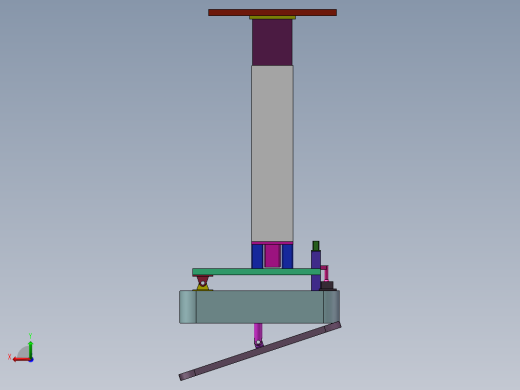The height and width of the screenshot is (390, 520).
Task: Pick the left blue support leg
Action: (257, 256)
